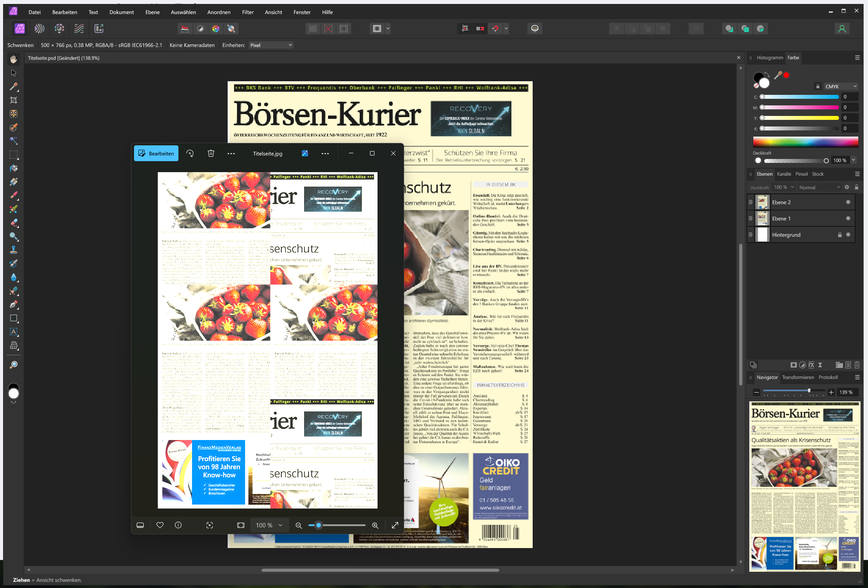Screen dimensions: 868x588
Task: Select the Flood Select magic wand tool
Action: coord(14,141)
